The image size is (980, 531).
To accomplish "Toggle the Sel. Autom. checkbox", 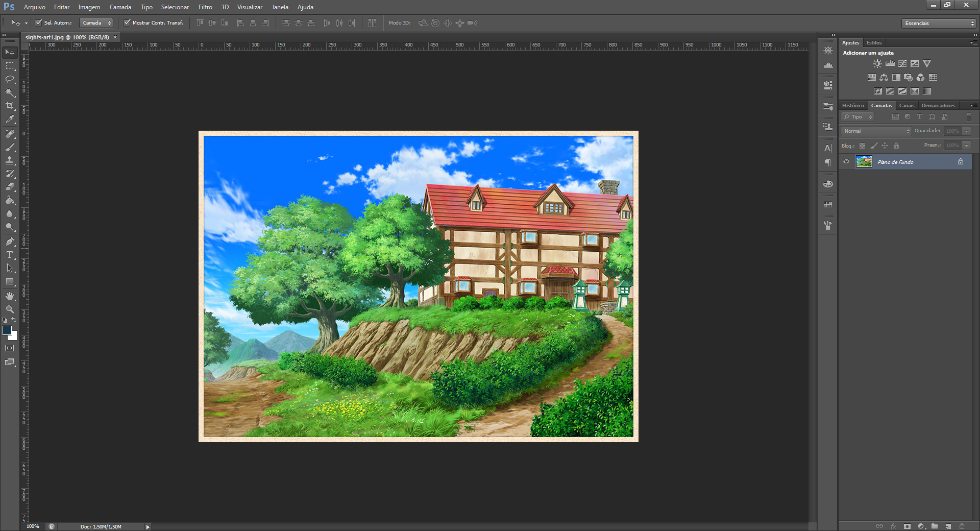I will click(x=38, y=22).
